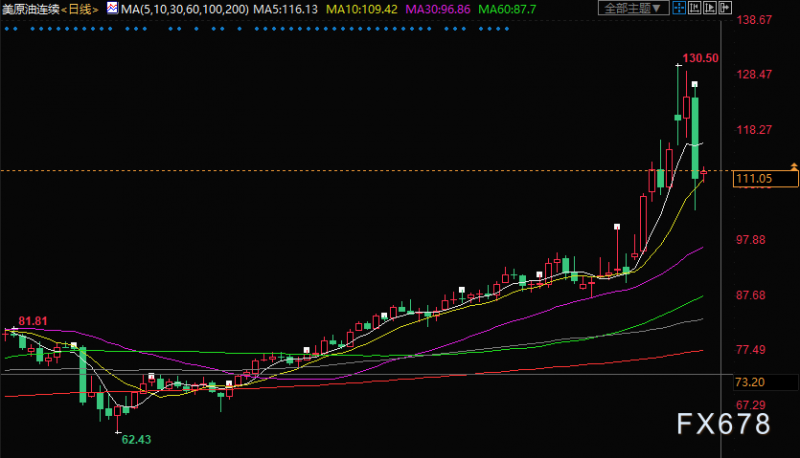
Task: Click the 77.49 axis label
Action: pyautogui.click(x=751, y=350)
